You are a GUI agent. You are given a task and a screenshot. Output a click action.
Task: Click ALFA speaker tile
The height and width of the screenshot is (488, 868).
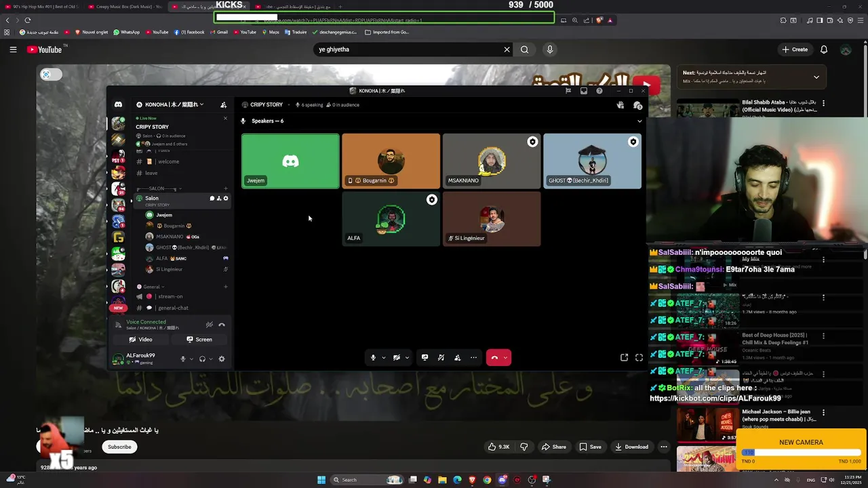coord(391,219)
